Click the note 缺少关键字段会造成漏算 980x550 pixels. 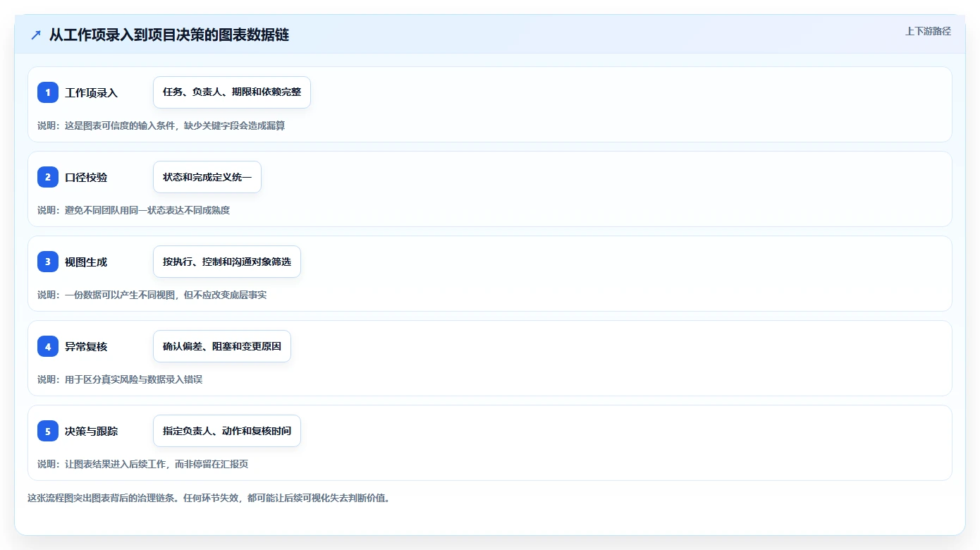[x=234, y=126]
